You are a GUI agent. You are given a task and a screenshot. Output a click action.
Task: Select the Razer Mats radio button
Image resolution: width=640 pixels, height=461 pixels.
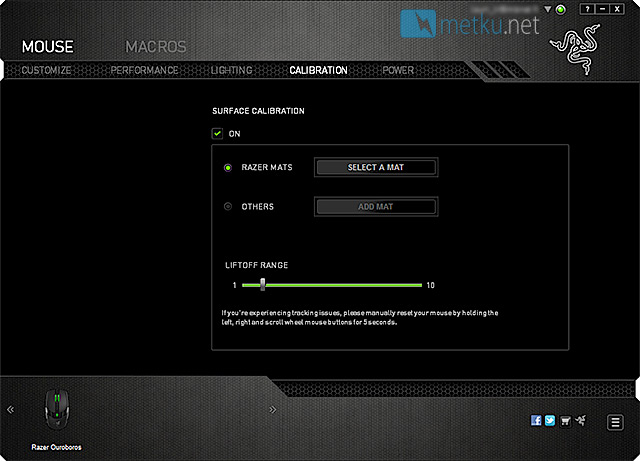point(228,168)
